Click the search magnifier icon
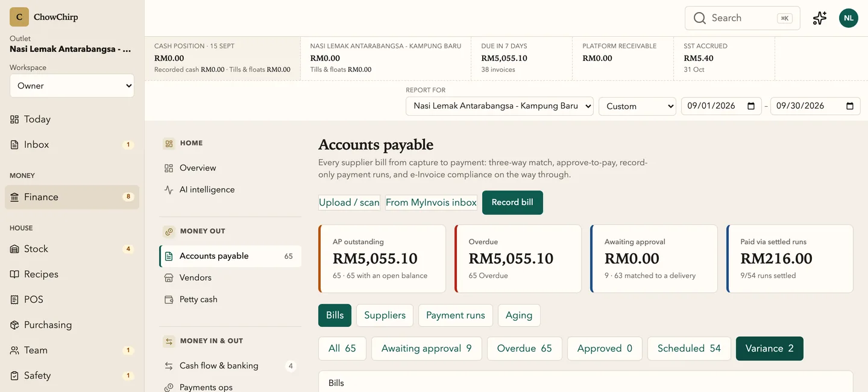Viewport: 868px width, 392px height. tap(700, 18)
